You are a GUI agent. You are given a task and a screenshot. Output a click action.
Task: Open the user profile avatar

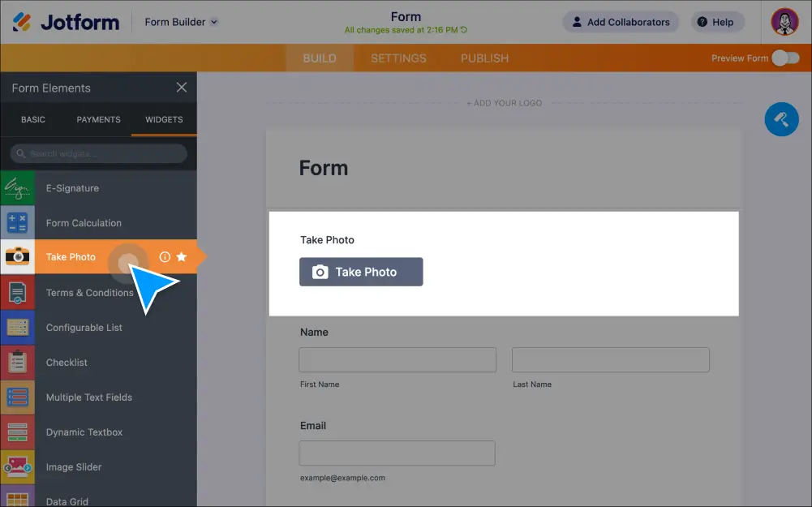click(784, 22)
